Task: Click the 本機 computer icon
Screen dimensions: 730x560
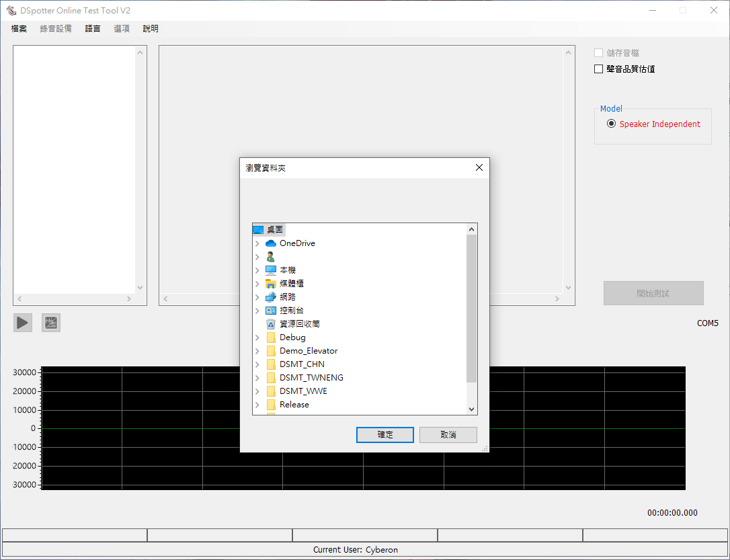Action: tap(271, 270)
